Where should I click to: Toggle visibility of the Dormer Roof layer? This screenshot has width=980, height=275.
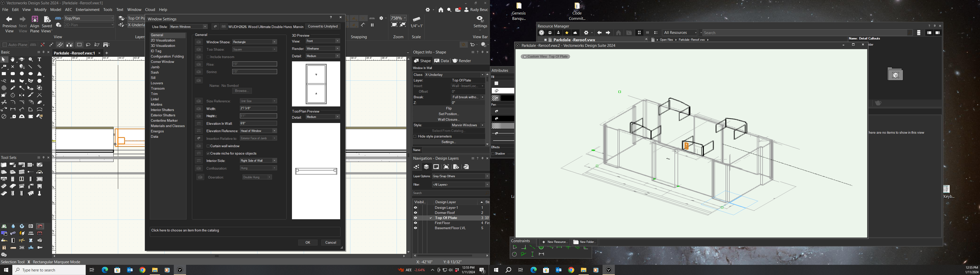[415, 212]
